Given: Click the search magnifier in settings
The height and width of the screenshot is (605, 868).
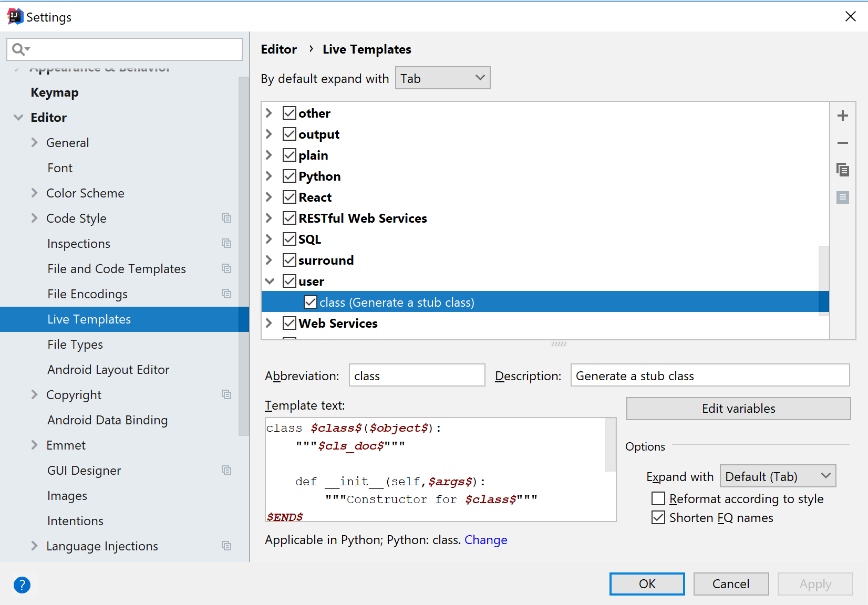Looking at the screenshot, I should pyautogui.click(x=18, y=49).
